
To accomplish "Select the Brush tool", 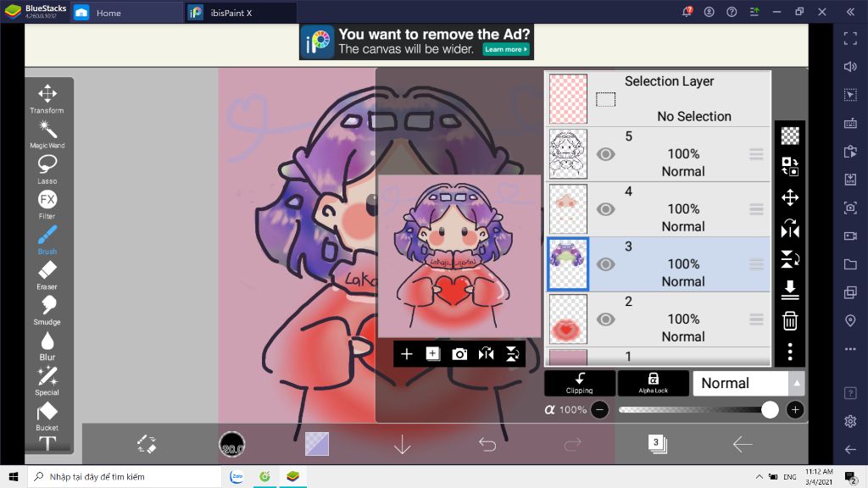I will coord(47,240).
